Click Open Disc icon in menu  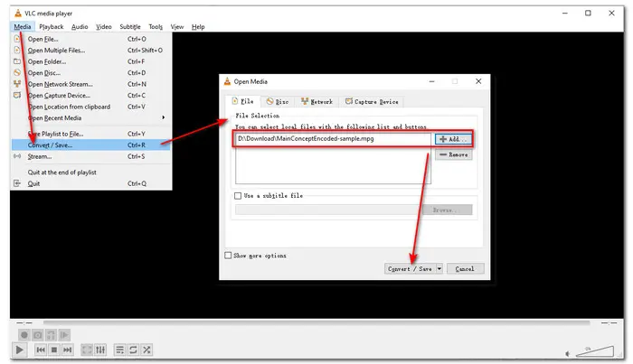click(x=17, y=72)
